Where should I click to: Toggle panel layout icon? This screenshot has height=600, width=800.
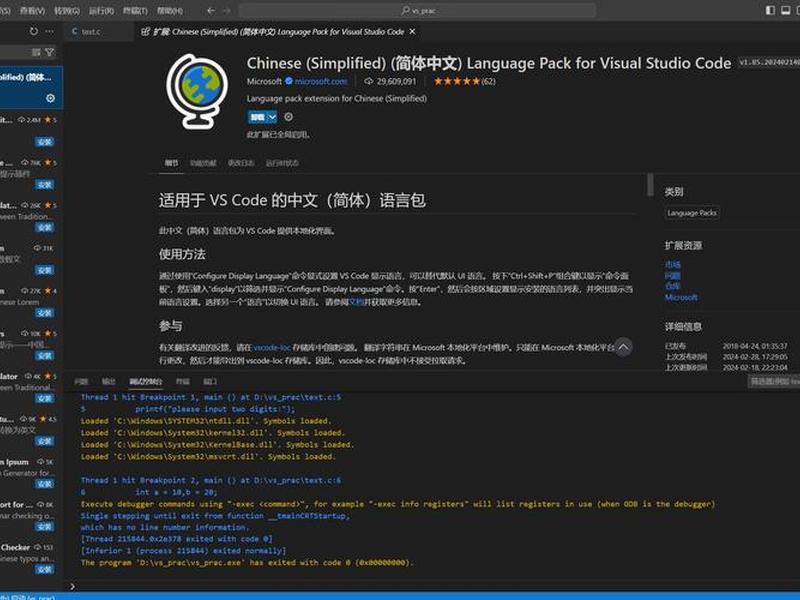coord(786,10)
